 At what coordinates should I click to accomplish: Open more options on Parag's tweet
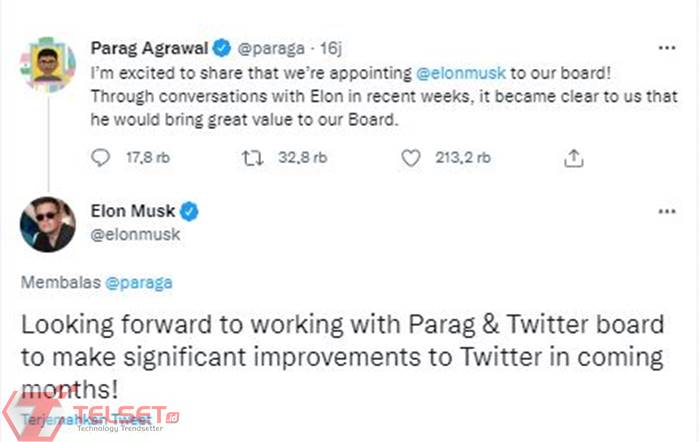click(x=665, y=47)
